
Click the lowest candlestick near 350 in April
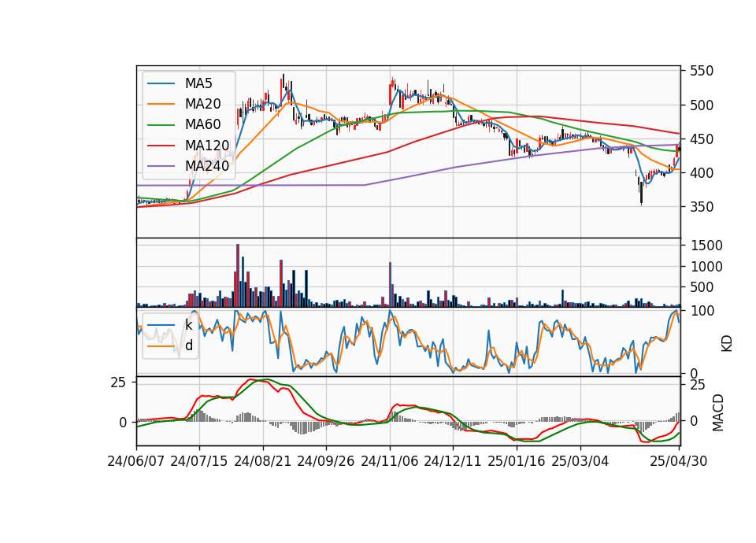(x=641, y=193)
